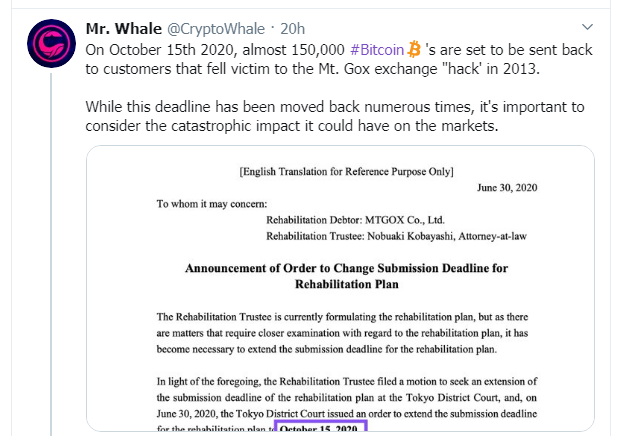
Task: Open the tweet options chevron menu
Action: click(x=587, y=29)
